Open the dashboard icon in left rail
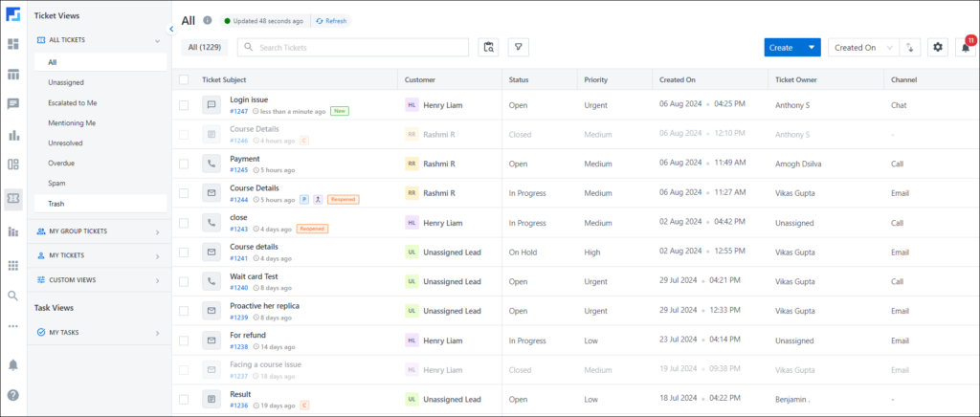980x417 pixels. (x=13, y=44)
